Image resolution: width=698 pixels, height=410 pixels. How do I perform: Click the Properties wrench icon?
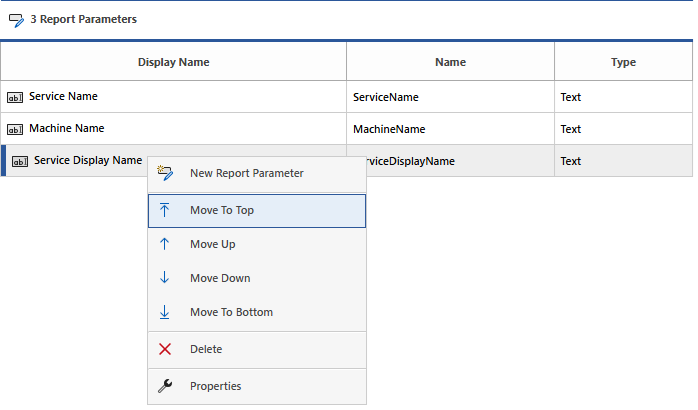tap(165, 386)
